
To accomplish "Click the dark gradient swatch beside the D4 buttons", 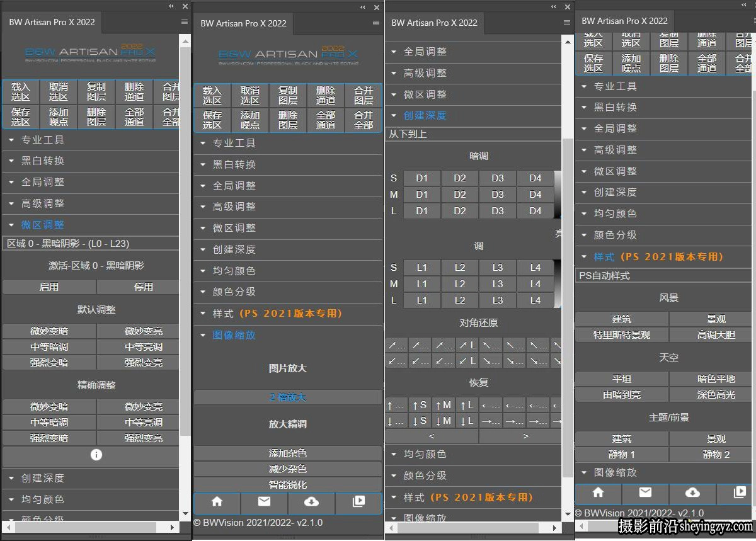I will point(558,195).
